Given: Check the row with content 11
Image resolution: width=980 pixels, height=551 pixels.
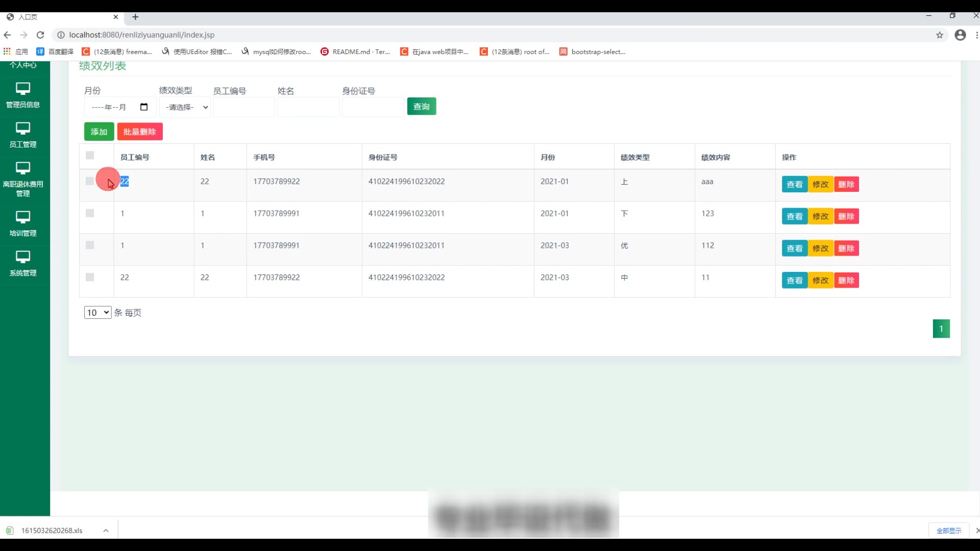Looking at the screenshot, I should pos(90,277).
